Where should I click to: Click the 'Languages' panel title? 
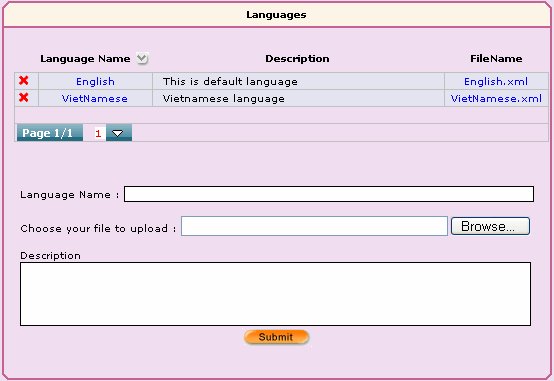click(x=276, y=15)
